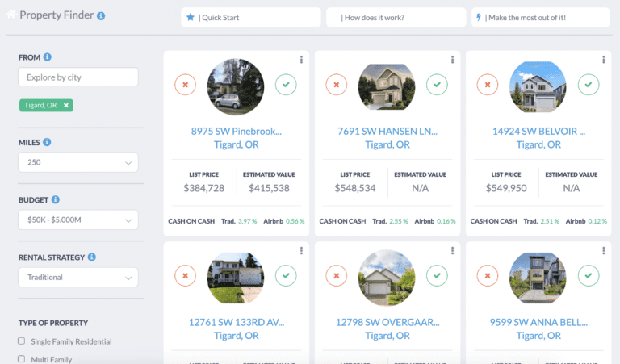Select the How does it work tab

click(x=396, y=17)
